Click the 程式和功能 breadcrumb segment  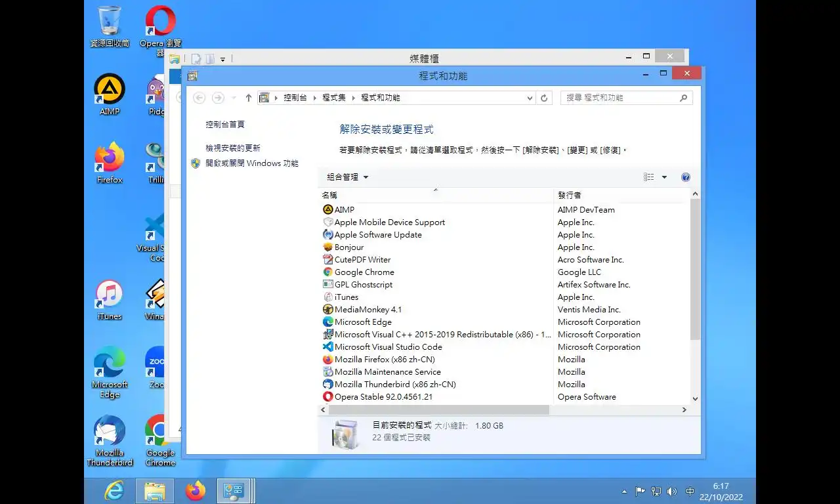tap(381, 98)
